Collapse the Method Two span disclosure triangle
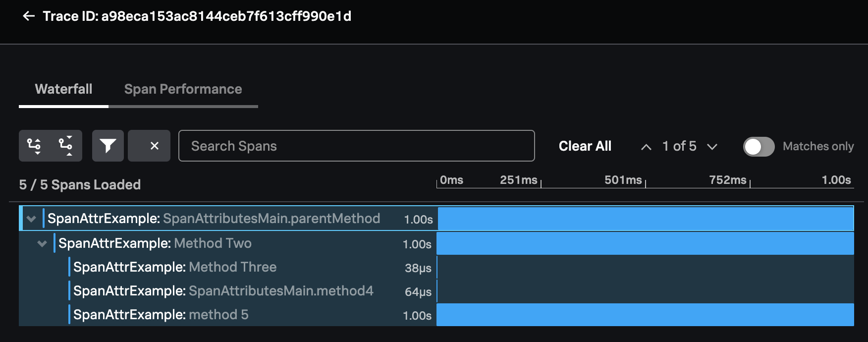The image size is (868, 342). click(42, 243)
